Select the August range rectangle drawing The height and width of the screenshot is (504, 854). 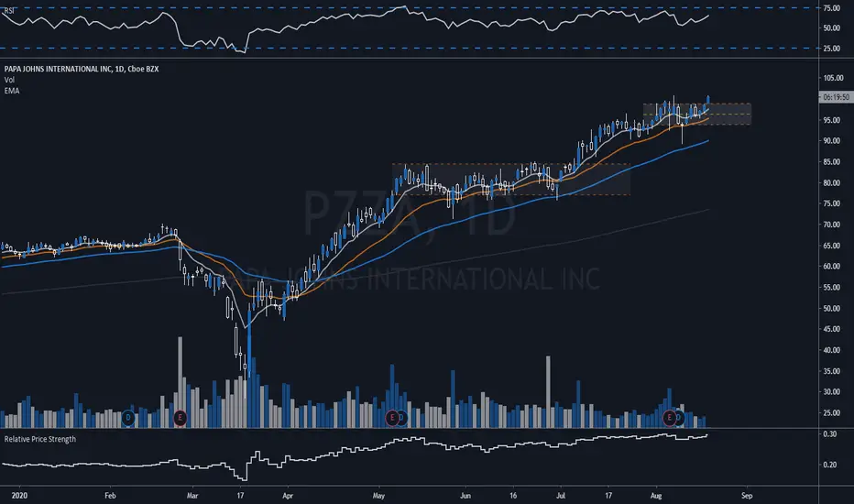tap(696, 114)
